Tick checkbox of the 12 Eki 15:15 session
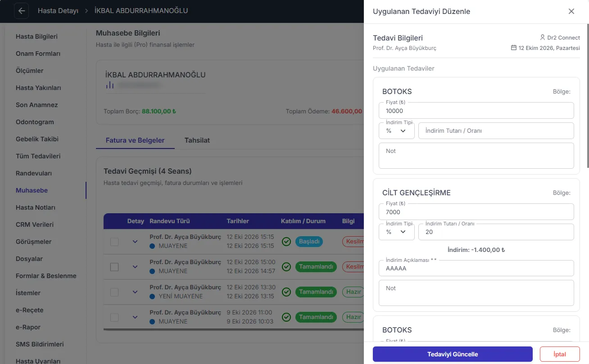 pyautogui.click(x=114, y=242)
